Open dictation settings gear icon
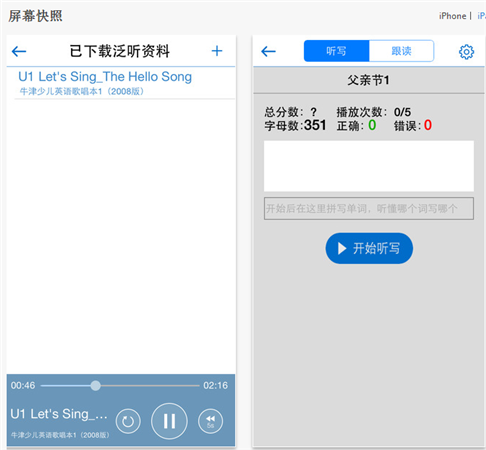This screenshot has width=486, height=450. 466,52
